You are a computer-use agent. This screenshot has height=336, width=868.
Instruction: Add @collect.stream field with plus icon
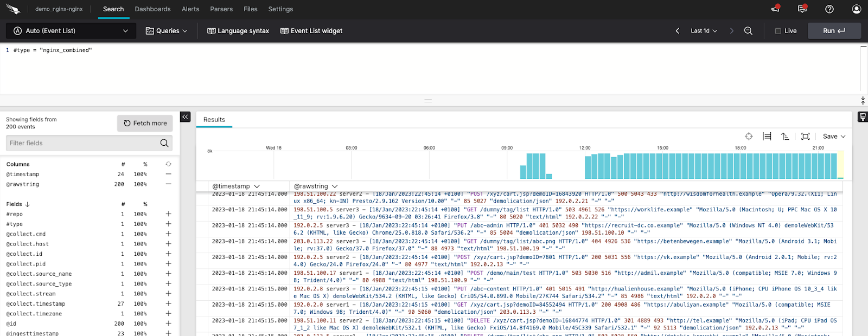tap(168, 294)
